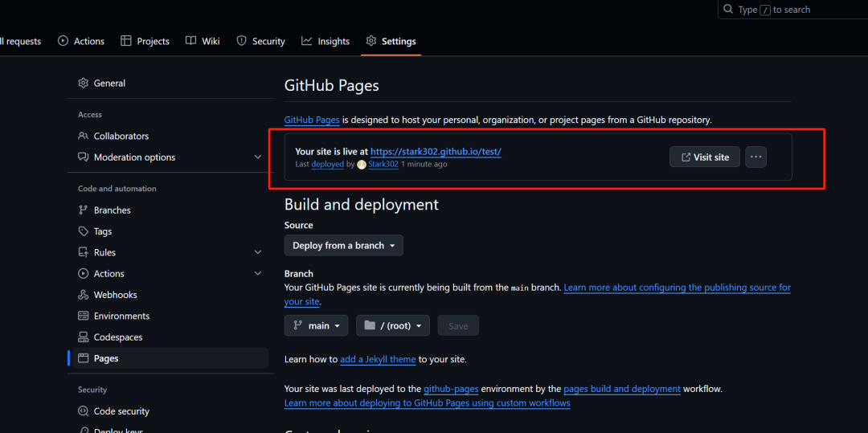Open the Insights repository tab
Image resolution: width=868 pixels, height=433 pixels.
pos(325,41)
